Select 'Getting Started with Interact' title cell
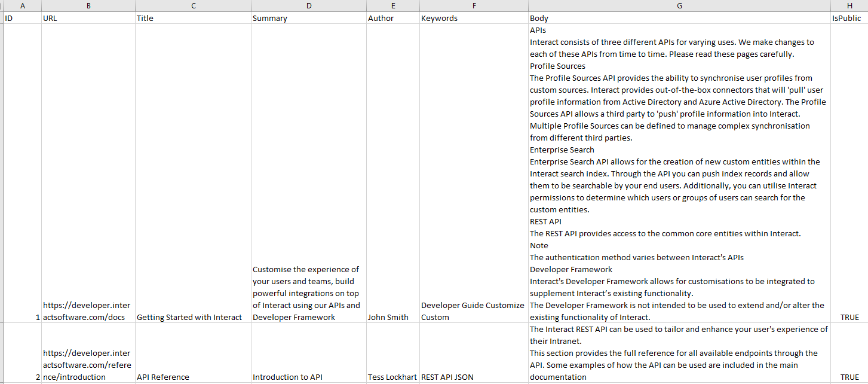The image size is (868, 384). click(194, 173)
